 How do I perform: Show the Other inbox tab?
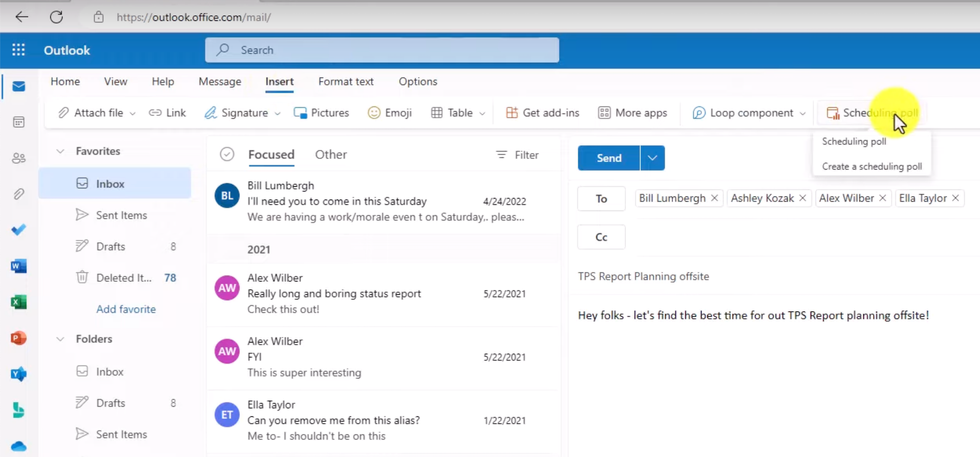pos(331,154)
